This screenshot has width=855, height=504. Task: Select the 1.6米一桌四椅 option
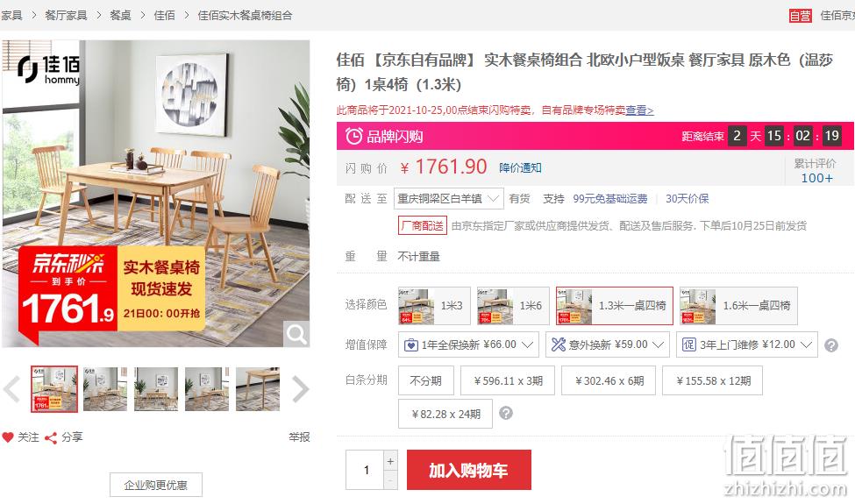click(x=738, y=306)
